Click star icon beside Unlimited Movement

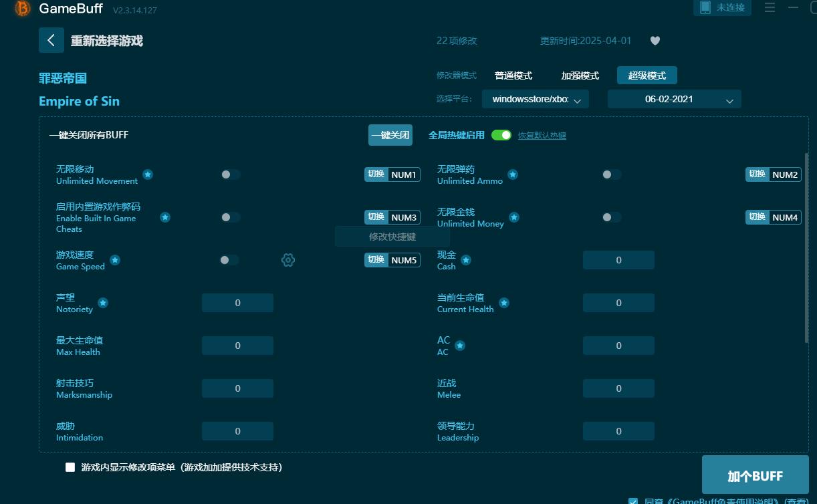(x=148, y=174)
